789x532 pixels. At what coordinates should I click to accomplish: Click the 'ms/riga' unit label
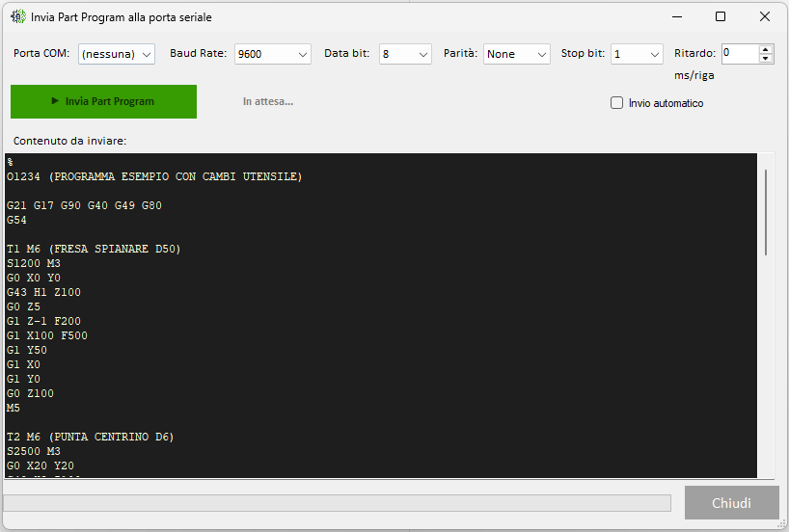pos(694,75)
